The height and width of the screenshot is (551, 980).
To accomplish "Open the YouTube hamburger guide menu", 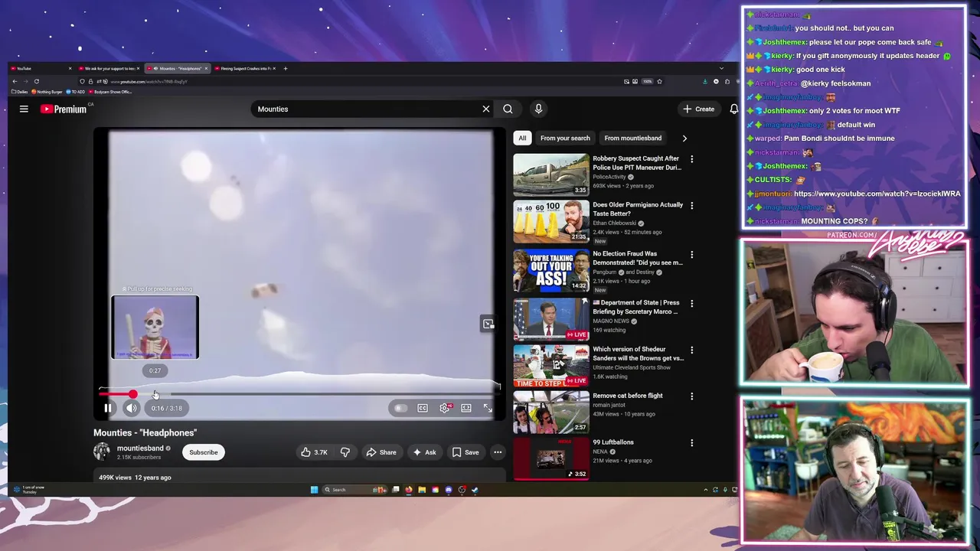I will (24, 109).
